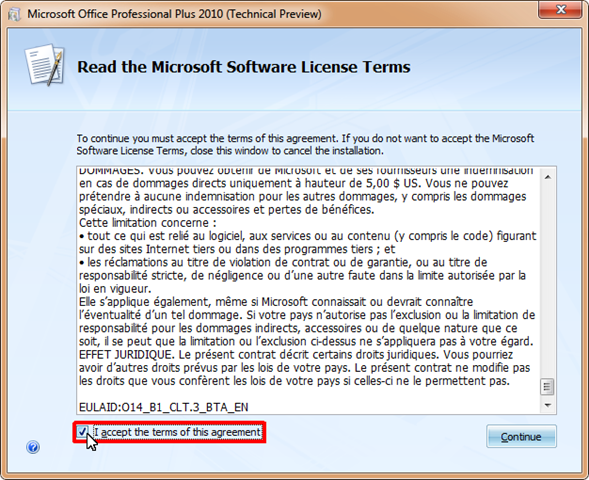Tick the 'I accept the terms' checkbox
Screen dimensions: 589x480
tap(82, 432)
